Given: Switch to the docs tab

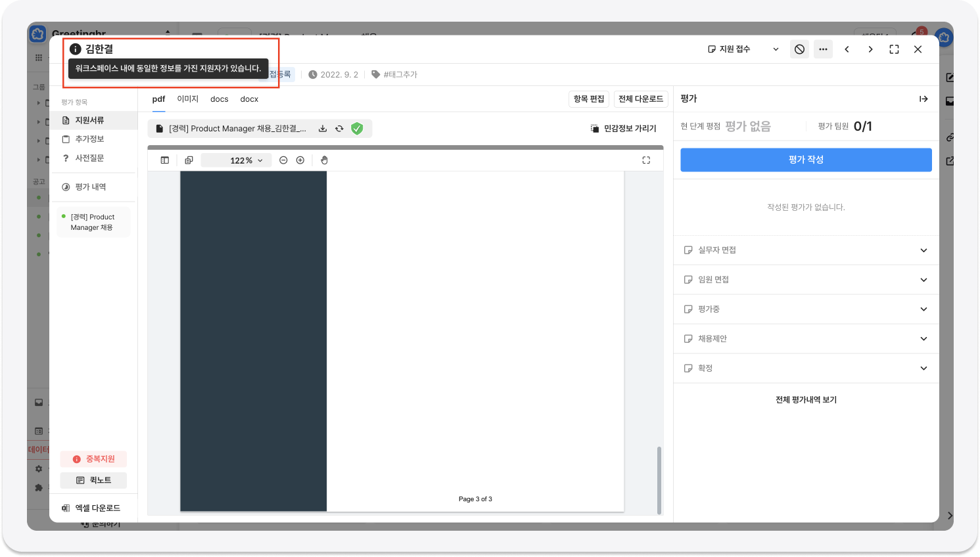Looking at the screenshot, I should pos(219,99).
